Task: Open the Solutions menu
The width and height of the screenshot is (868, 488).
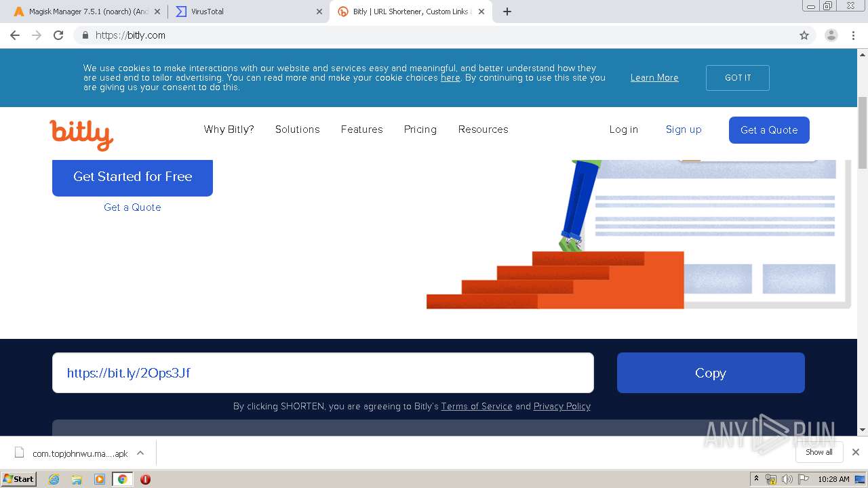Action: [x=297, y=129]
